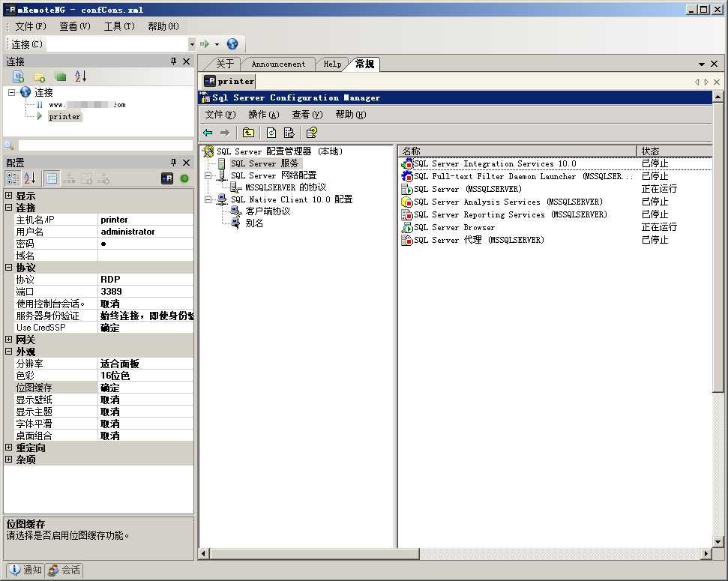
Task: Sort connections A-Z in the 连接 panel
Action: 80,76
